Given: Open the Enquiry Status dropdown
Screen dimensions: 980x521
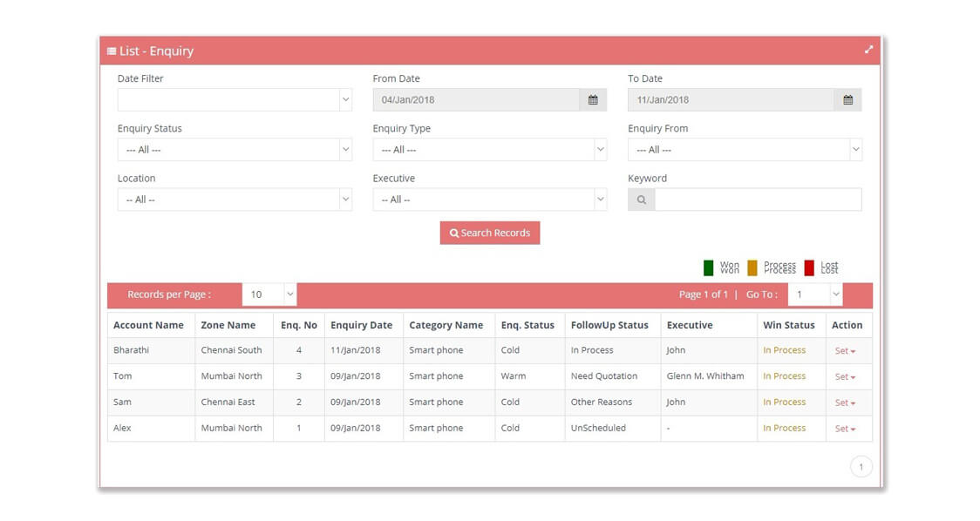Looking at the screenshot, I should coord(235,150).
